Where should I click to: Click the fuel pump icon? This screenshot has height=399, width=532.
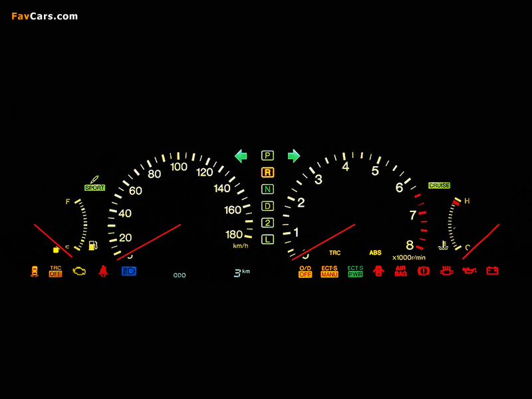[x=92, y=246]
